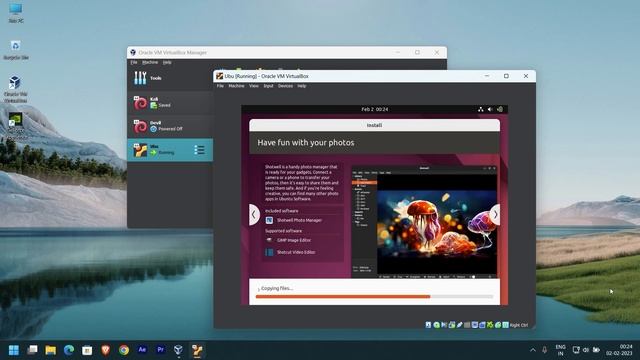Launch Google Chrome from taskbar

click(124, 350)
